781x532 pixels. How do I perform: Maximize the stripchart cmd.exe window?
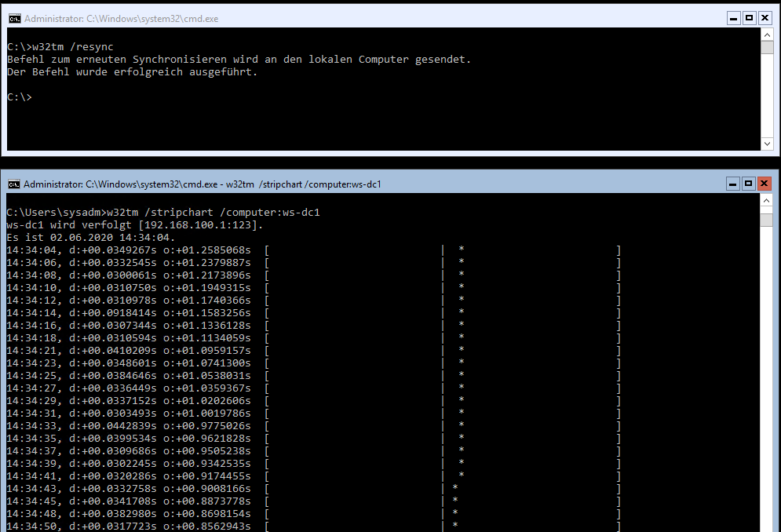[748, 184]
